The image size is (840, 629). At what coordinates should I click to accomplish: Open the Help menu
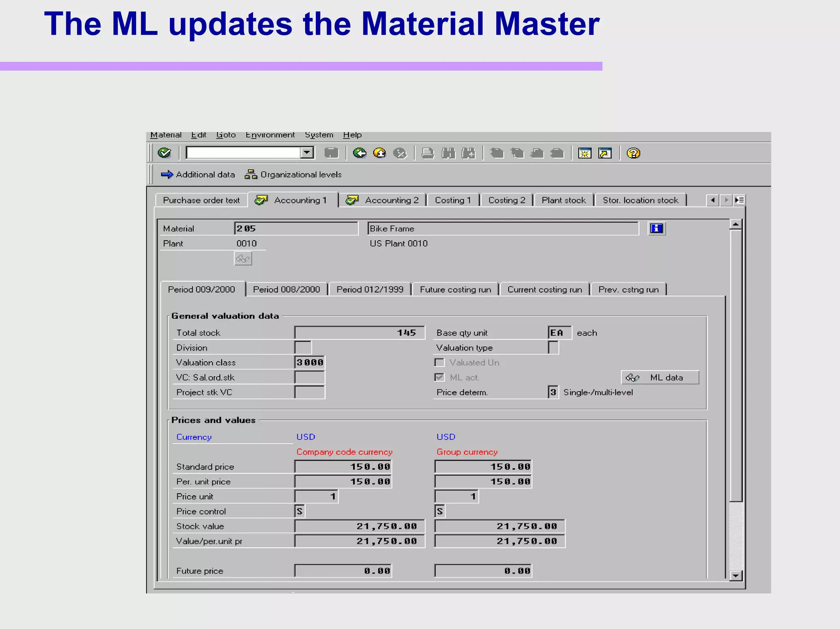(x=352, y=135)
